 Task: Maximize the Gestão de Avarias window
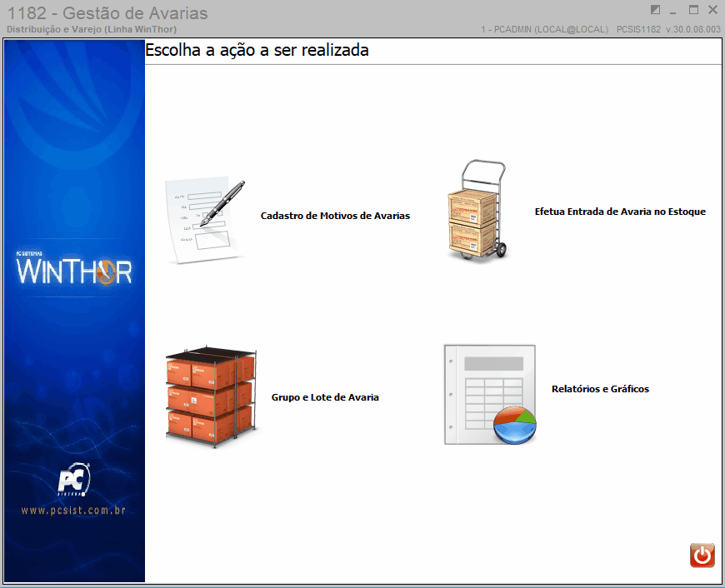pos(693,10)
